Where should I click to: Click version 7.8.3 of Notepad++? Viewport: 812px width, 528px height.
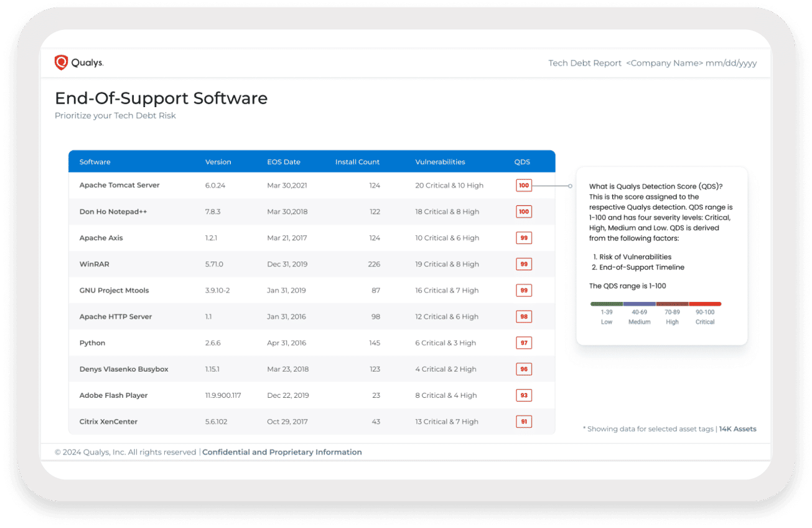(x=213, y=212)
